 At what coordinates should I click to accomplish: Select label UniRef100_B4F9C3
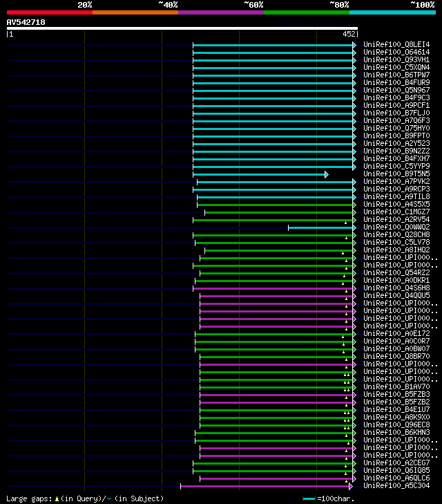pyautogui.click(x=396, y=97)
